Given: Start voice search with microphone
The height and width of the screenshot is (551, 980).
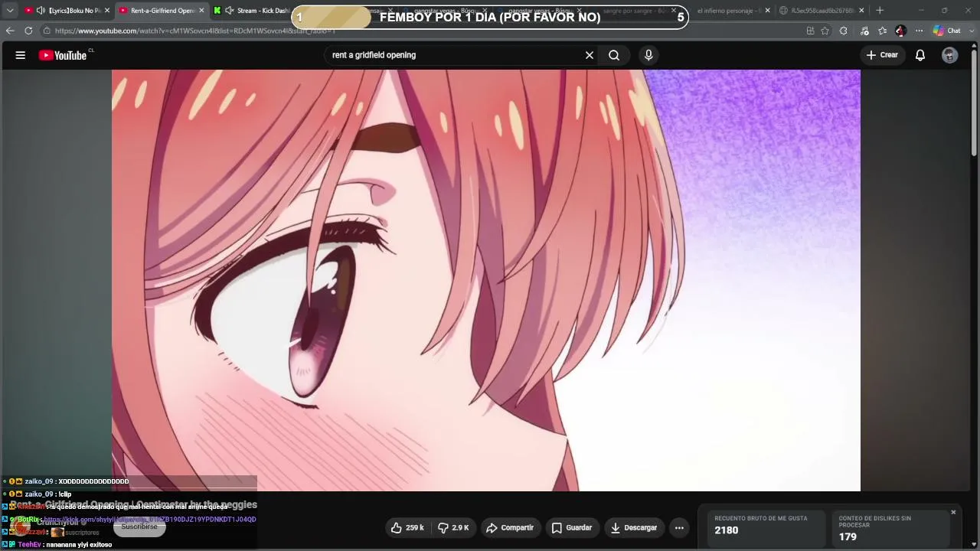Looking at the screenshot, I should click(648, 55).
